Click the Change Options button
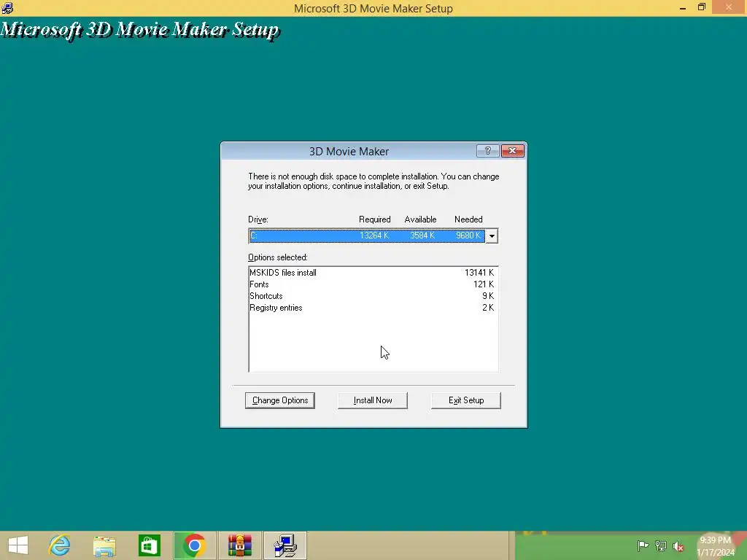Viewport: 747px width, 560px height. point(280,400)
